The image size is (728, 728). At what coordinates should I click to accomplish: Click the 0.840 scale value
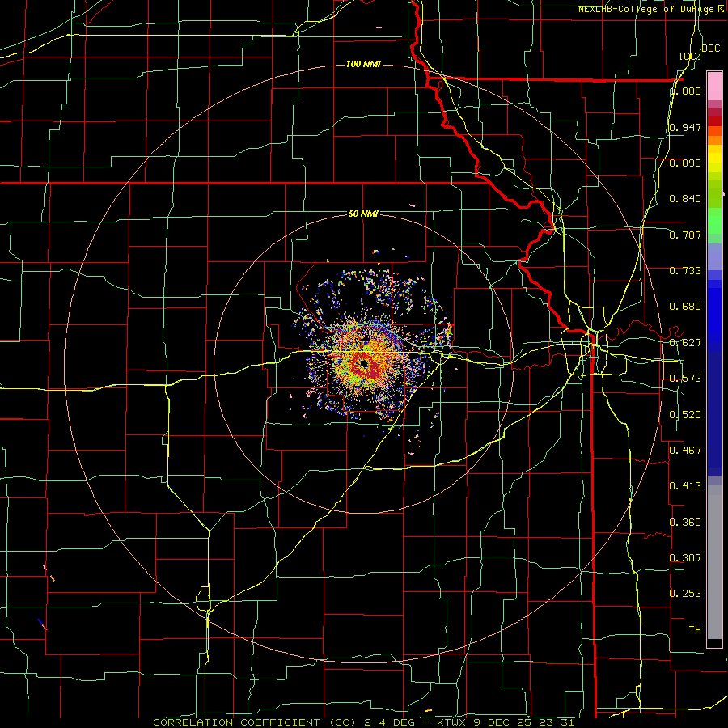[685, 199]
